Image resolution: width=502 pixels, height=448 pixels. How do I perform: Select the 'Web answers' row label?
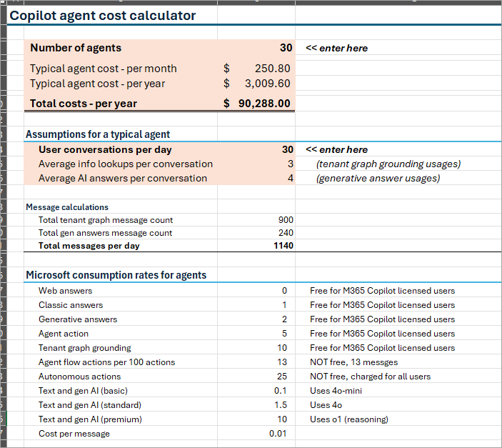pos(65,291)
